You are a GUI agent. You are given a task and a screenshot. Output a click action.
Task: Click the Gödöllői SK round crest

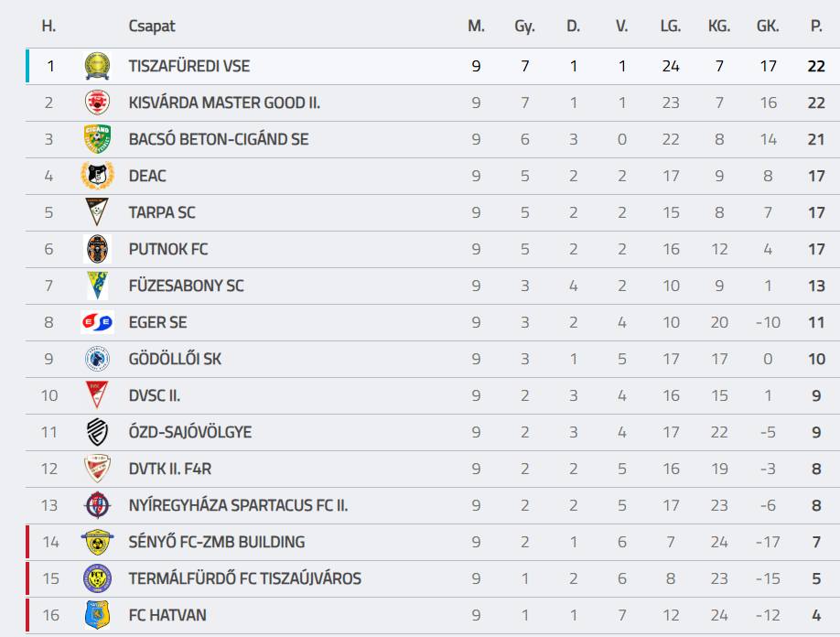point(97,359)
